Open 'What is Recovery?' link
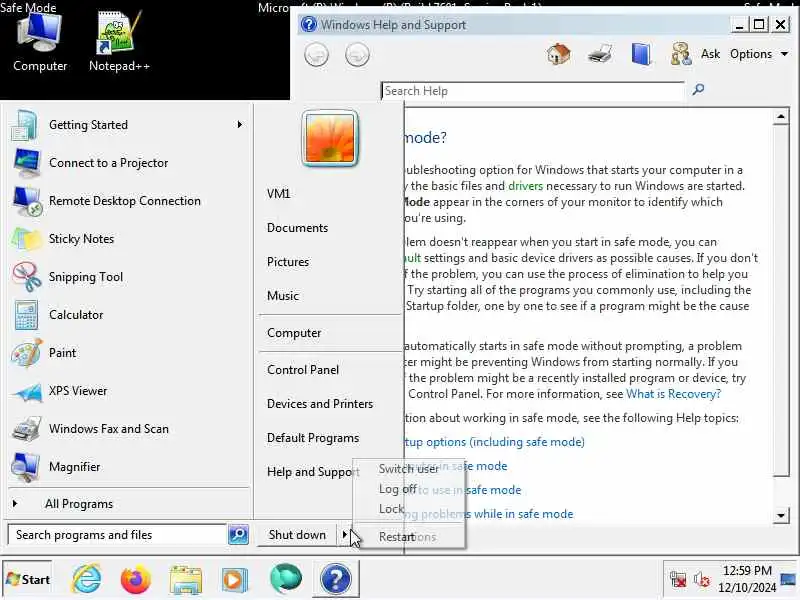Viewport: 800px width, 600px height. tap(673, 394)
